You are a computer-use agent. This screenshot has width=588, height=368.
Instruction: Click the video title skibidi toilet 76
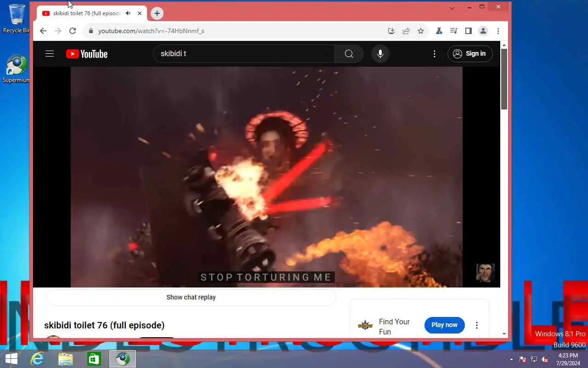click(x=104, y=325)
